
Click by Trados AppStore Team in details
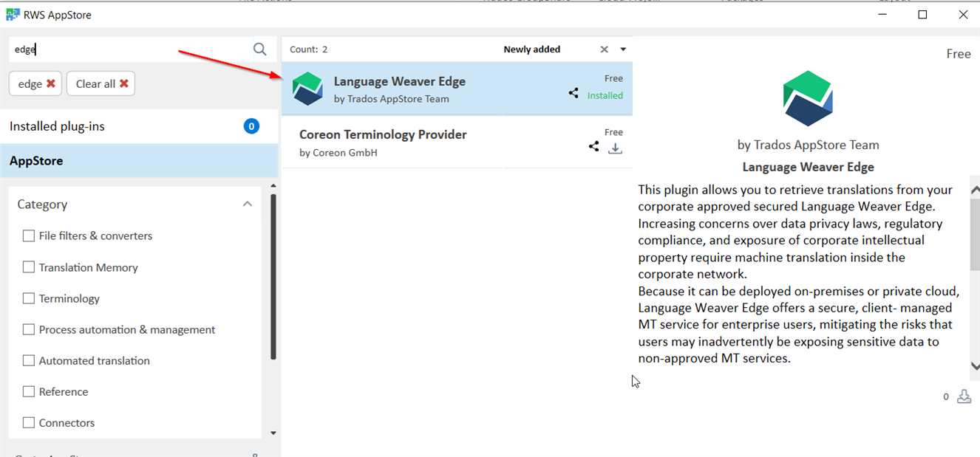click(808, 145)
